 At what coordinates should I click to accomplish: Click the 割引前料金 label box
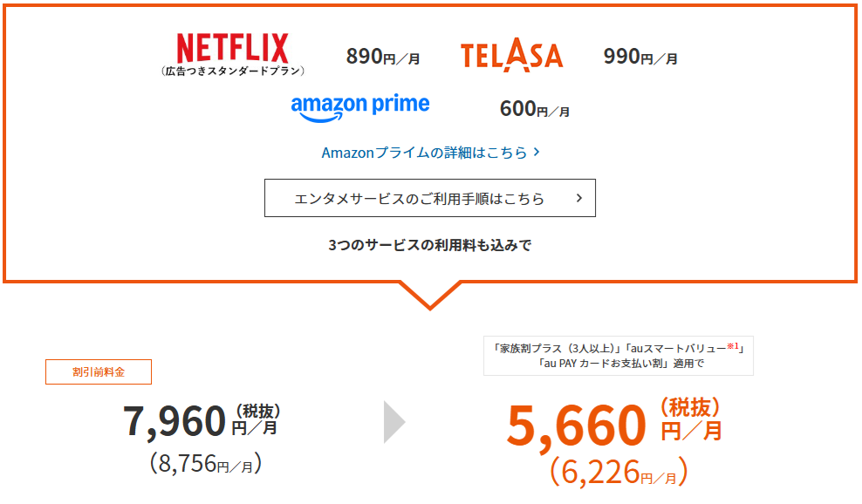coord(99,372)
